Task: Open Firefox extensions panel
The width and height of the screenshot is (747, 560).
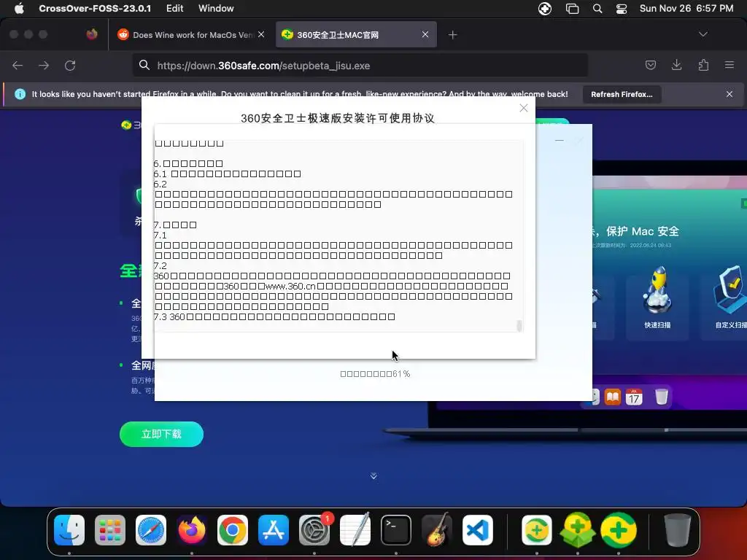Action: coord(703,65)
